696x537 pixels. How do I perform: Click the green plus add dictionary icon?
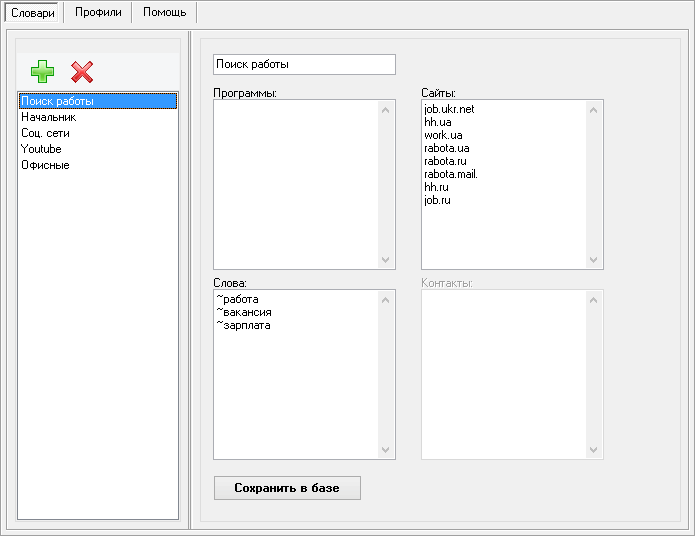point(42,71)
